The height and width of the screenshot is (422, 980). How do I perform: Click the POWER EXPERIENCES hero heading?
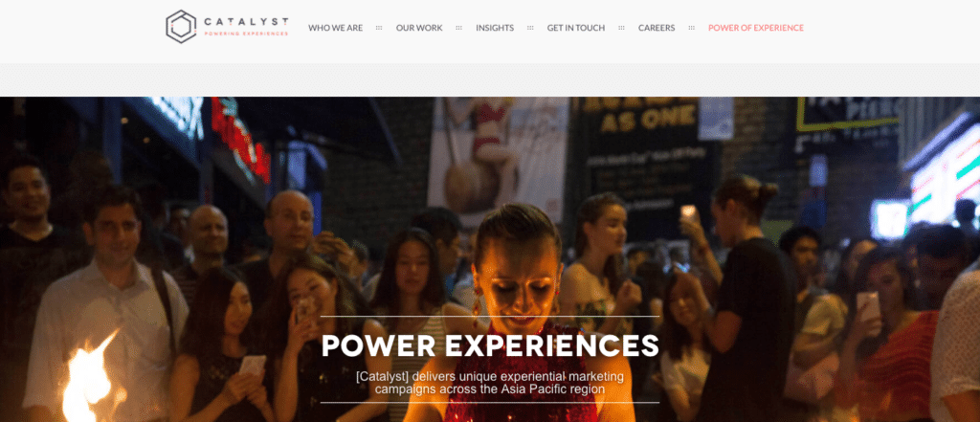click(x=490, y=345)
